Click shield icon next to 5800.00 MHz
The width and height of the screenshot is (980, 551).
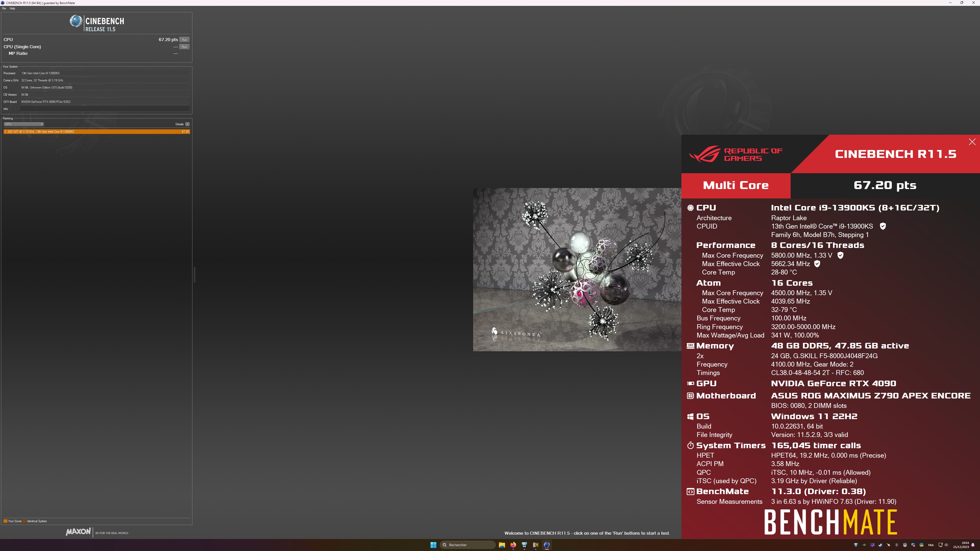(x=840, y=255)
